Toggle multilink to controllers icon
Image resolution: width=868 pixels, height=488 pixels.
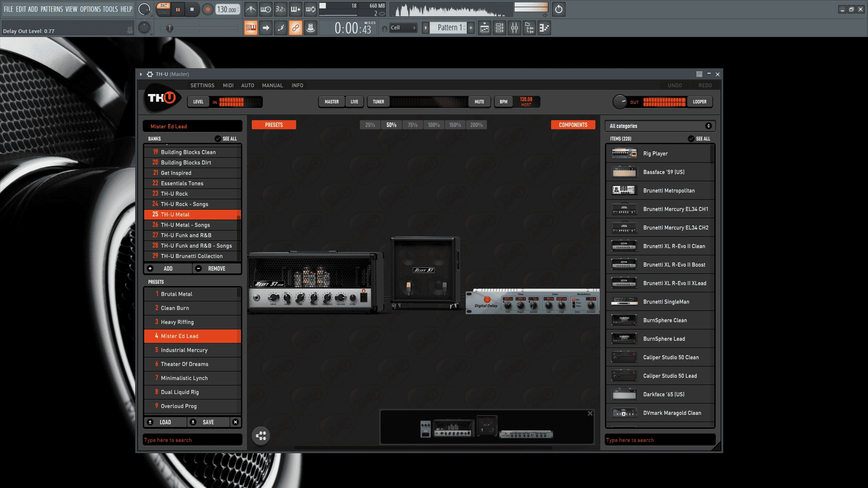(311, 28)
